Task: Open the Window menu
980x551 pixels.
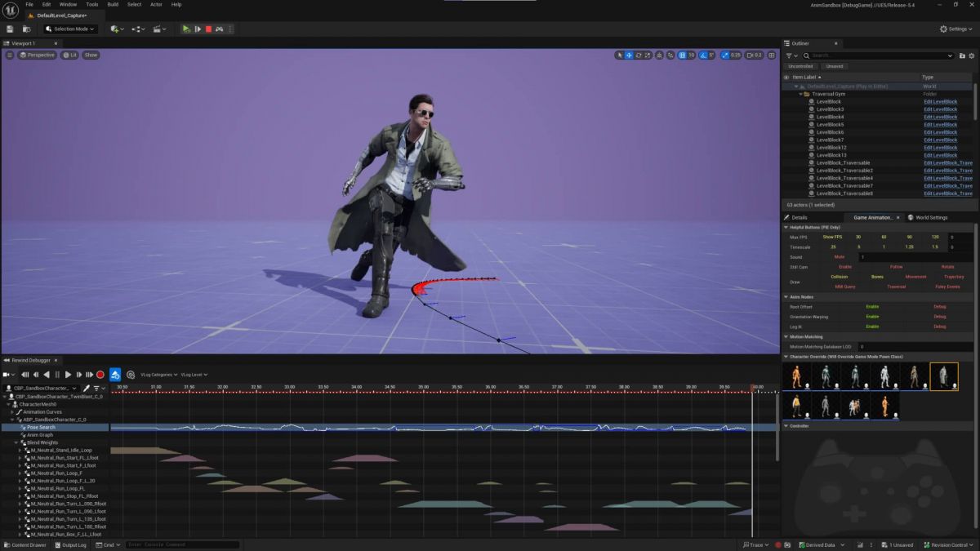Action: coord(68,4)
